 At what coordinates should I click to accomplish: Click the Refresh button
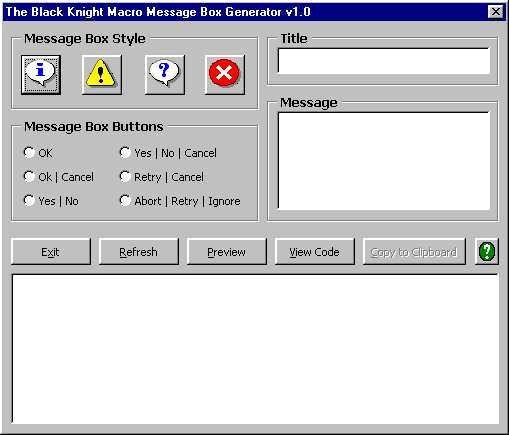point(139,252)
